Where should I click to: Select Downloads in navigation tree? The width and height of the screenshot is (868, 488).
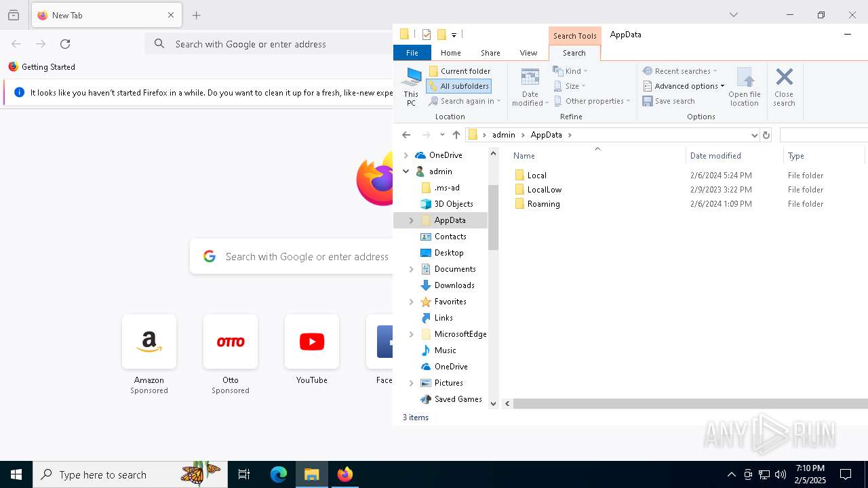(454, 285)
